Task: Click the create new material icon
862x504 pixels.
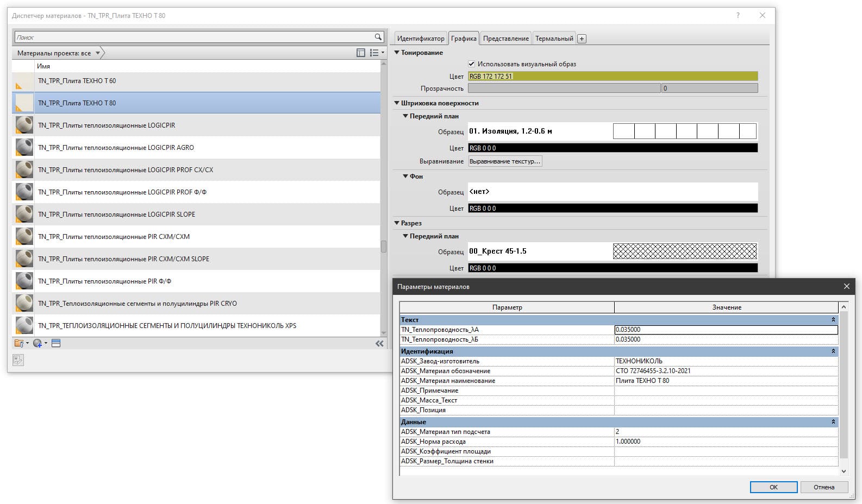Action: coord(38,343)
